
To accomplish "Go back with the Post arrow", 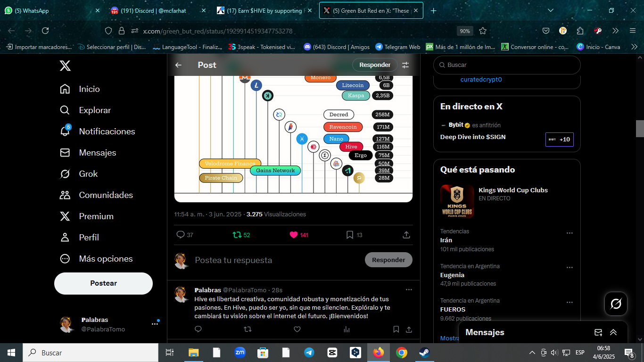I will pos(178,65).
